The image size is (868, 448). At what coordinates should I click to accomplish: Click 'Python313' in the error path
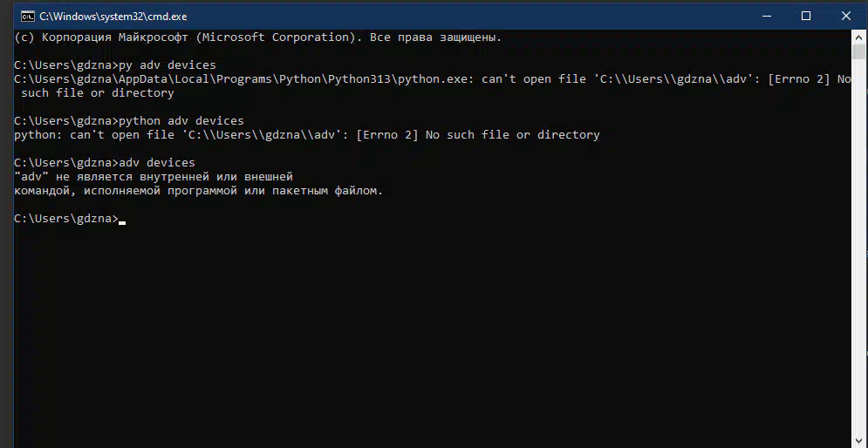click(359, 79)
